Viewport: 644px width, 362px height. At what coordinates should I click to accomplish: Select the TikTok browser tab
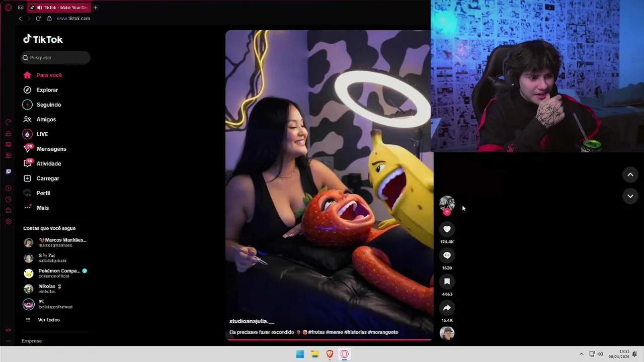[59, 8]
